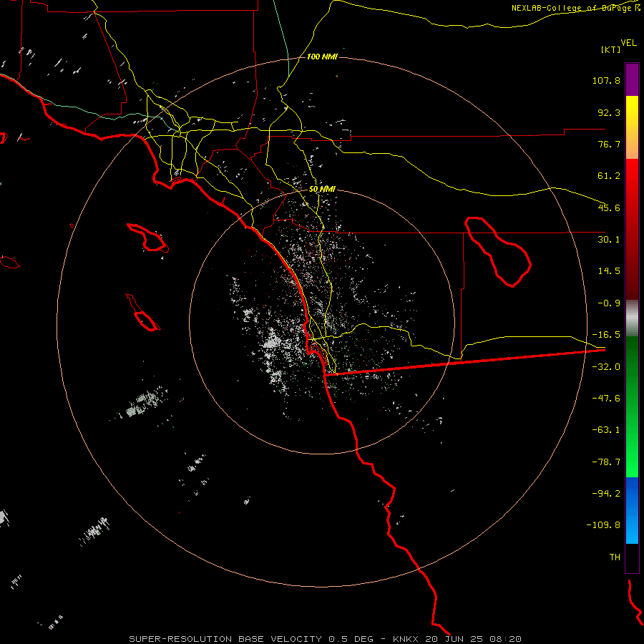This screenshot has width=644, height=644.
Task: Click the -94.2 scale value
Action: 606,493
